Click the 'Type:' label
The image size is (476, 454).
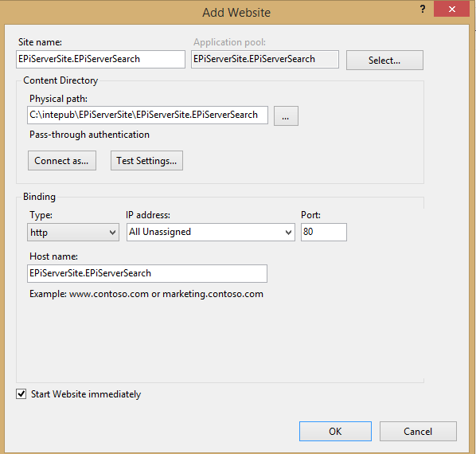tap(41, 215)
